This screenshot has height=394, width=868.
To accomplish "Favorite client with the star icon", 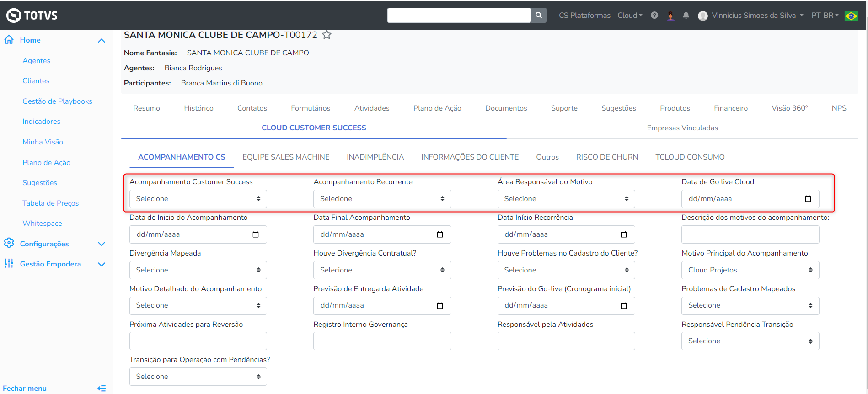I will point(327,35).
